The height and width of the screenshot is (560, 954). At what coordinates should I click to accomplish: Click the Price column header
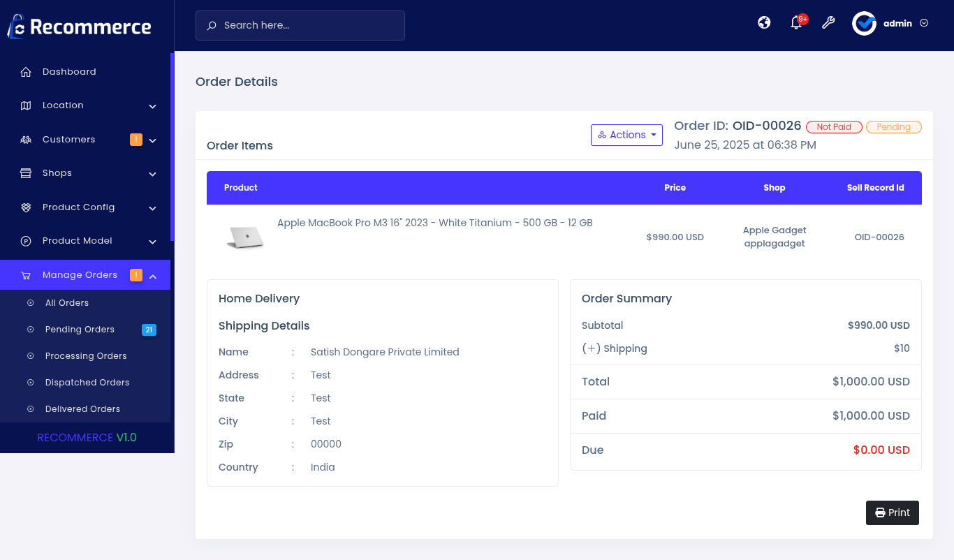pos(675,188)
